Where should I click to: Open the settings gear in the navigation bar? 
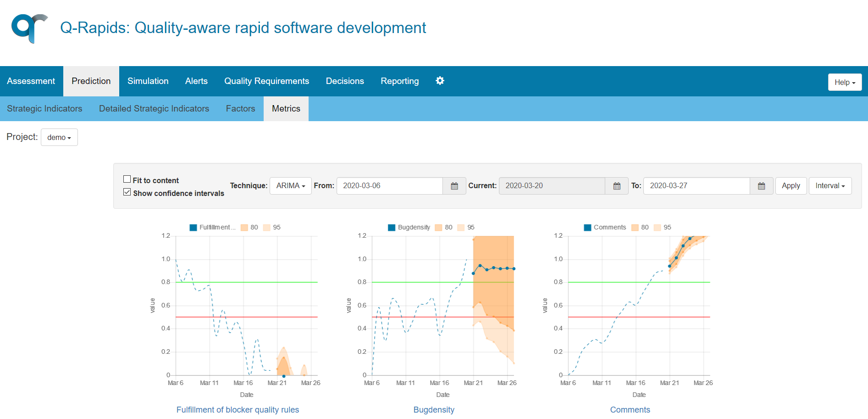point(440,81)
